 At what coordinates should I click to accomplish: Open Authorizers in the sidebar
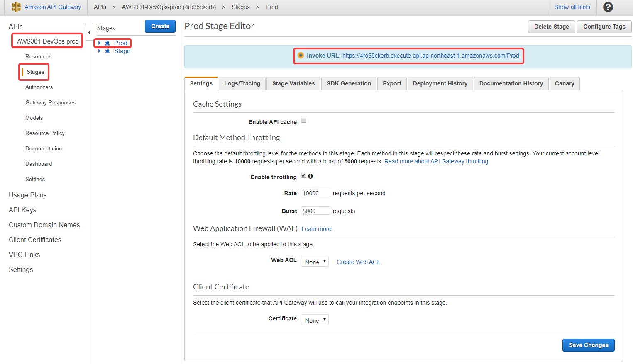39,87
